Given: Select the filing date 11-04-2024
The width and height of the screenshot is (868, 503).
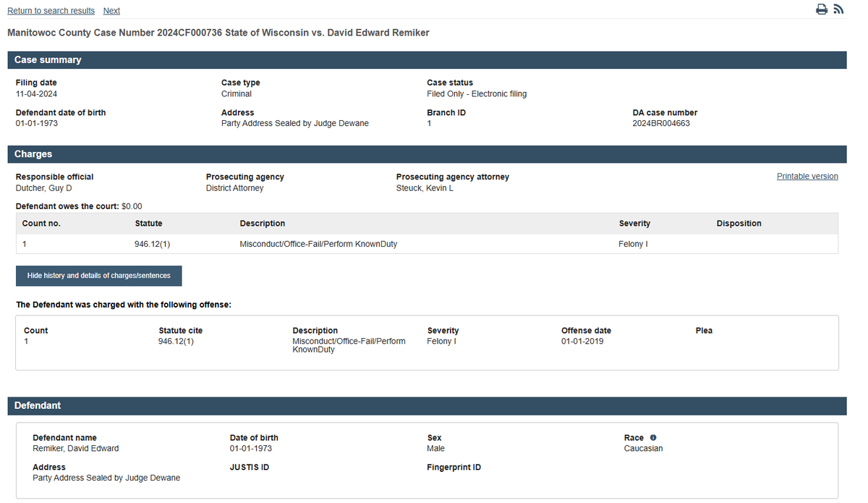Looking at the screenshot, I should [x=36, y=94].
